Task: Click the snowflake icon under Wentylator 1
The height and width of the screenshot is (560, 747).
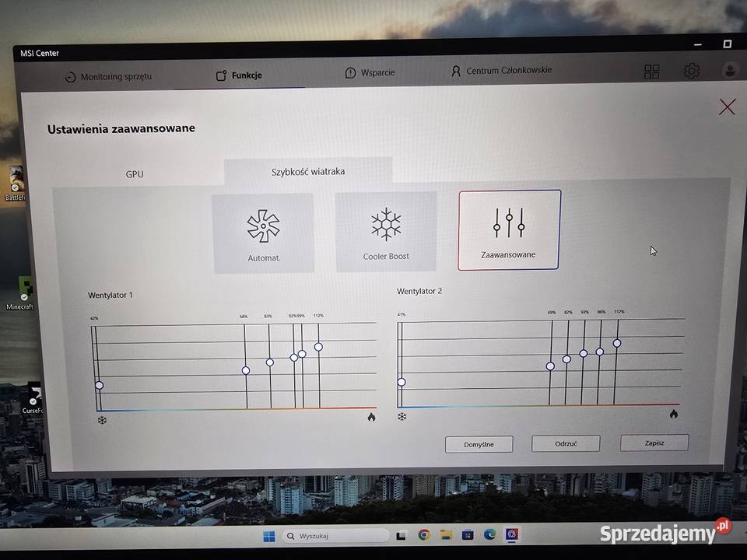Action: click(x=101, y=418)
